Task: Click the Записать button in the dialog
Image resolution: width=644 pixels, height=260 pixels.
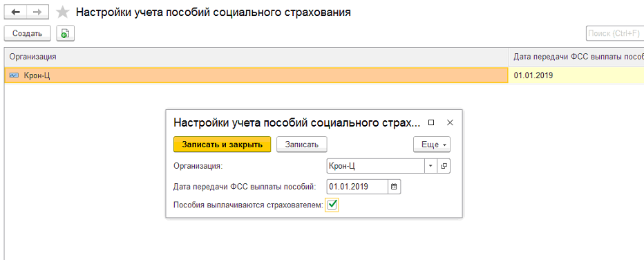Action: [301, 145]
